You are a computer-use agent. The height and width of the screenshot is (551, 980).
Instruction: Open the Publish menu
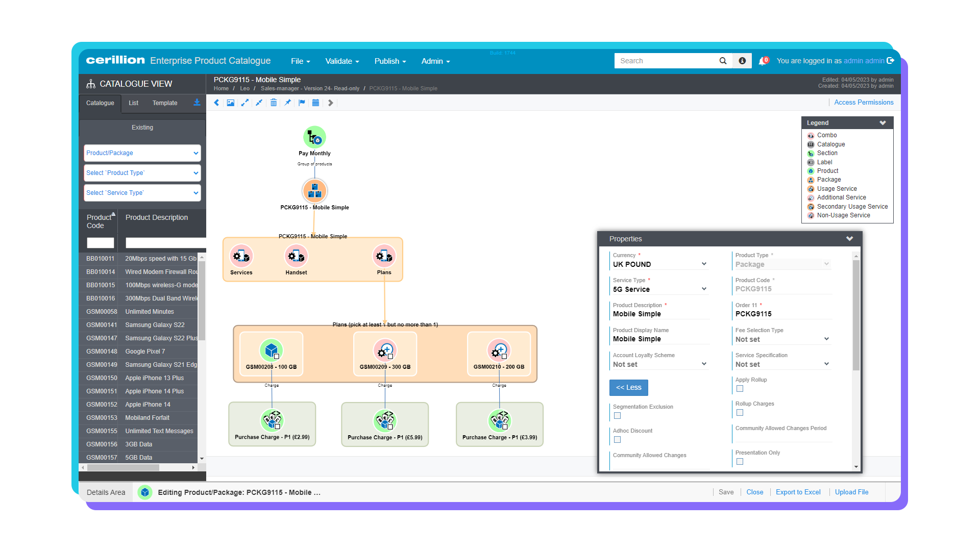[389, 61]
